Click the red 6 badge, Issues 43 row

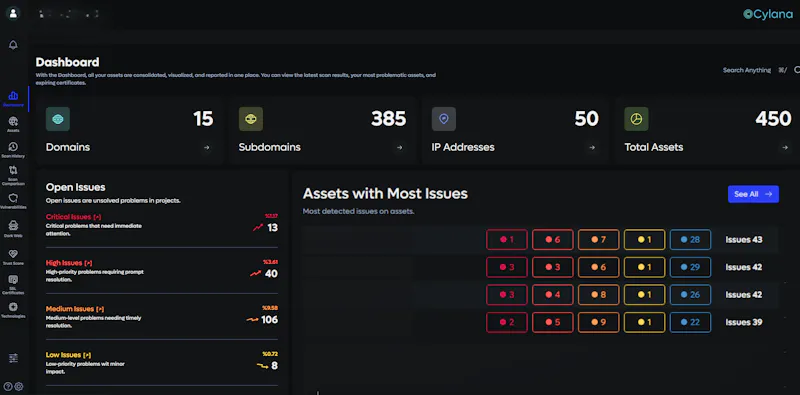click(x=553, y=239)
